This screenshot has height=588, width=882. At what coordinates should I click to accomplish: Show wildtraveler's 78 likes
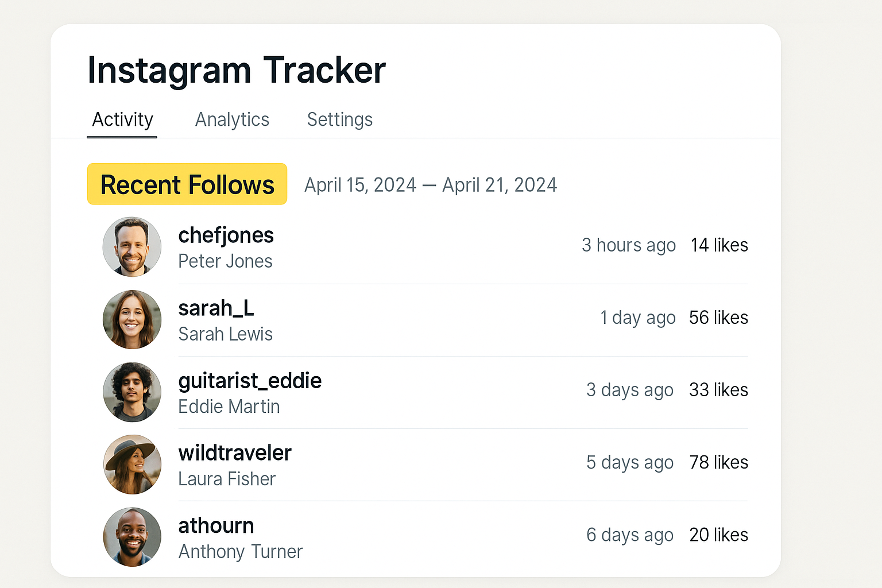[x=718, y=462]
